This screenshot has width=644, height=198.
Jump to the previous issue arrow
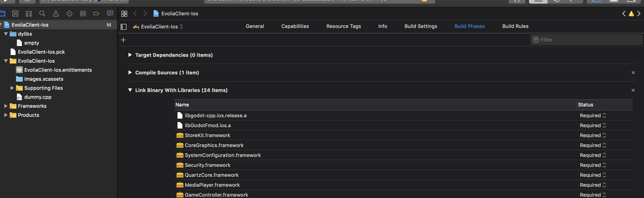click(x=624, y=14)
